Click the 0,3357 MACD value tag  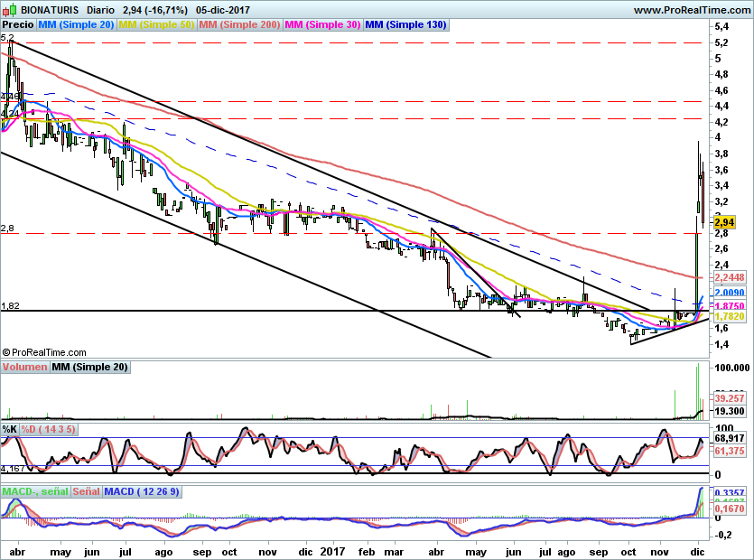730,493
